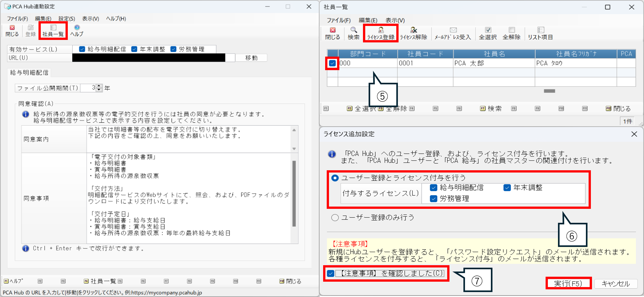Click employee code cell 0001
The height and width of the screenshot is (297, 644).
425,63
